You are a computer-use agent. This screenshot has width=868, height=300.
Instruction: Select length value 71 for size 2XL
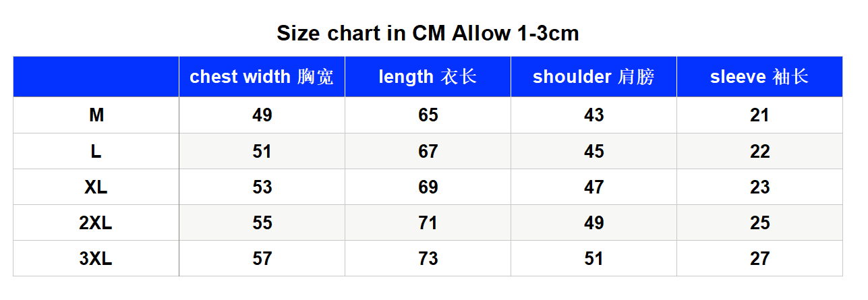point(428,222)
